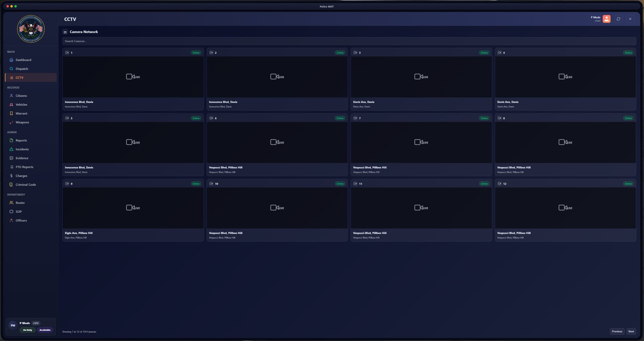Click camera 7 Vespucci Blvd title
Image resolution: width=644 pixels, height=341 pixels.
tap(370, 168)
